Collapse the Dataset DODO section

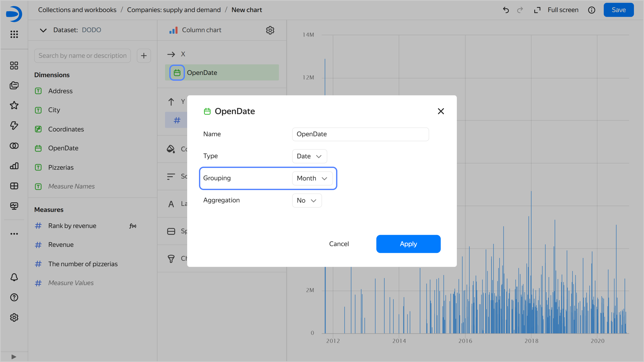pyautogui.click(x=43, y=30)
